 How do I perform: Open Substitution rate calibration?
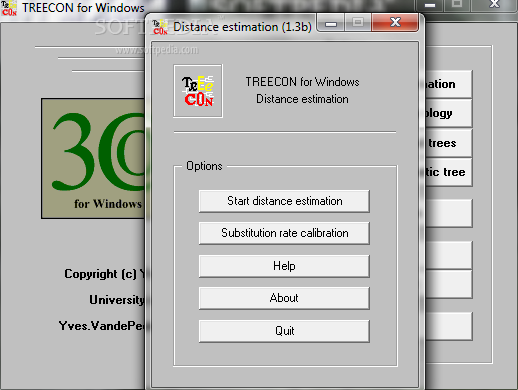pos(284,233)
